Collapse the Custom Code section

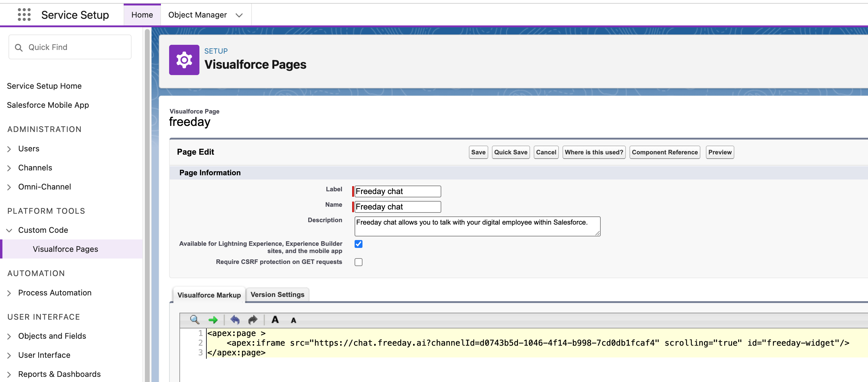pyautogui.click(x=9, y=231)
